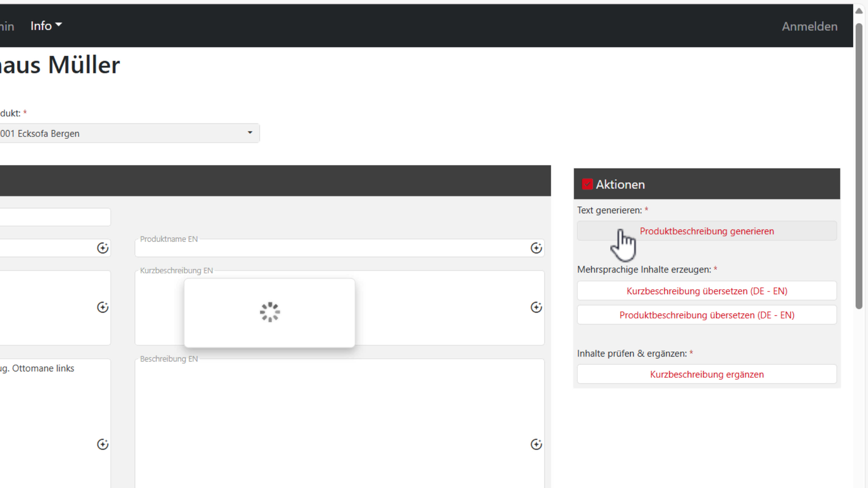Screen dimensions: 868x488
Task: Click sparkle icon beside the top-left short input
Action: (x=103, y=248)
